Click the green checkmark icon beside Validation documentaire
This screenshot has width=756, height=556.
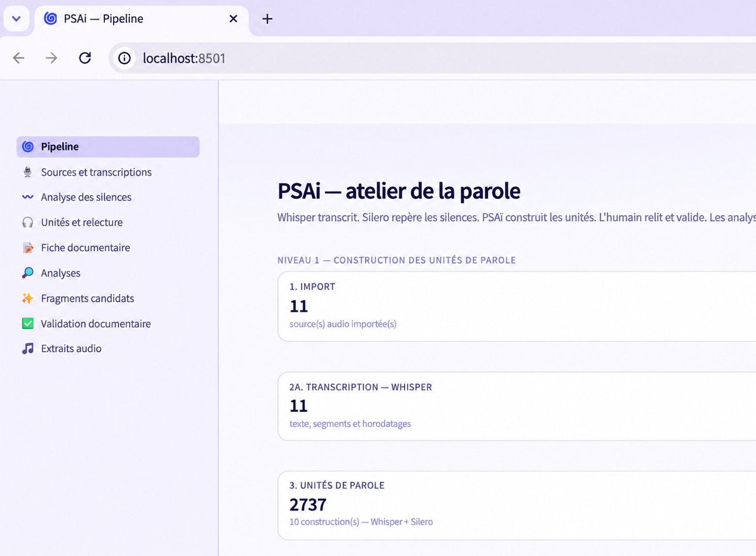(28, 324)
